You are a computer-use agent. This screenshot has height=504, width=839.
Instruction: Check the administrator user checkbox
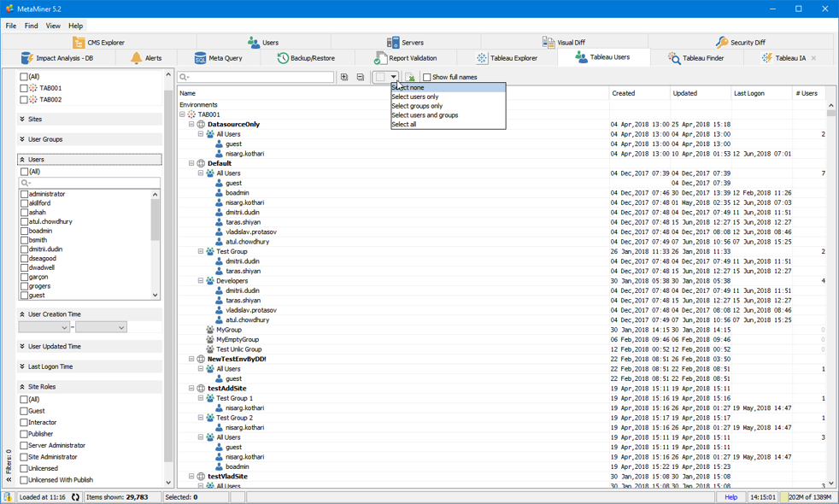[24, 194]
